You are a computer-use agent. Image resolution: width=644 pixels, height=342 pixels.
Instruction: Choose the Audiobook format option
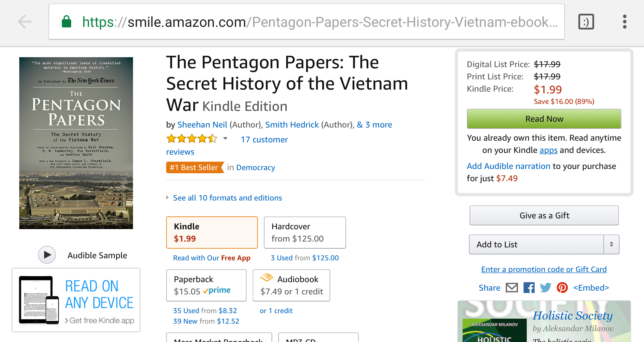291,285
